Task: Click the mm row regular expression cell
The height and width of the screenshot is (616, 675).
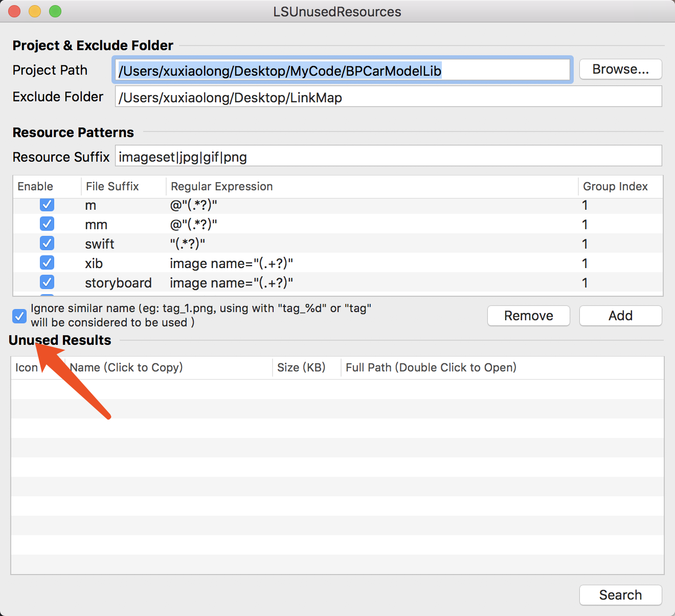Action: pos(193,225)
